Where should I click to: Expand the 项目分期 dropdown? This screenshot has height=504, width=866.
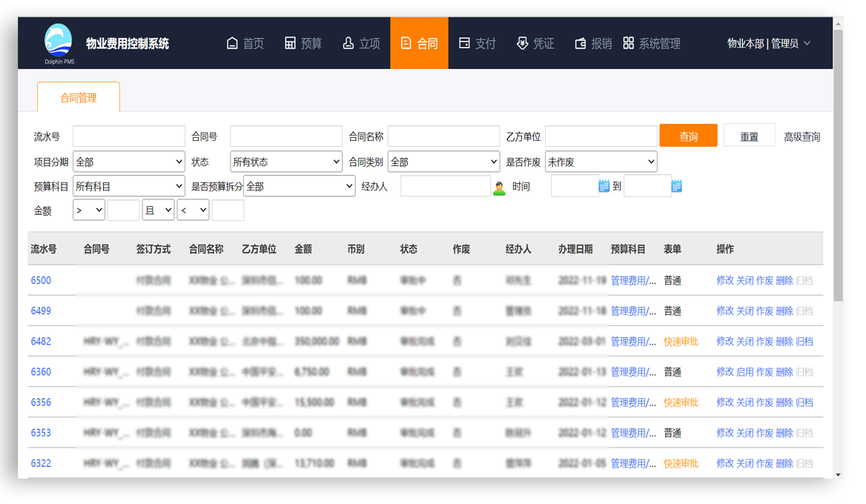[x=129, y=162]
